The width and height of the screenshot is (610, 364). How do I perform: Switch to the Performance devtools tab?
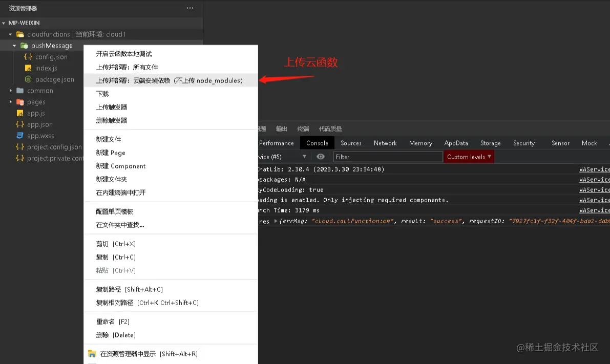[277, 143]
